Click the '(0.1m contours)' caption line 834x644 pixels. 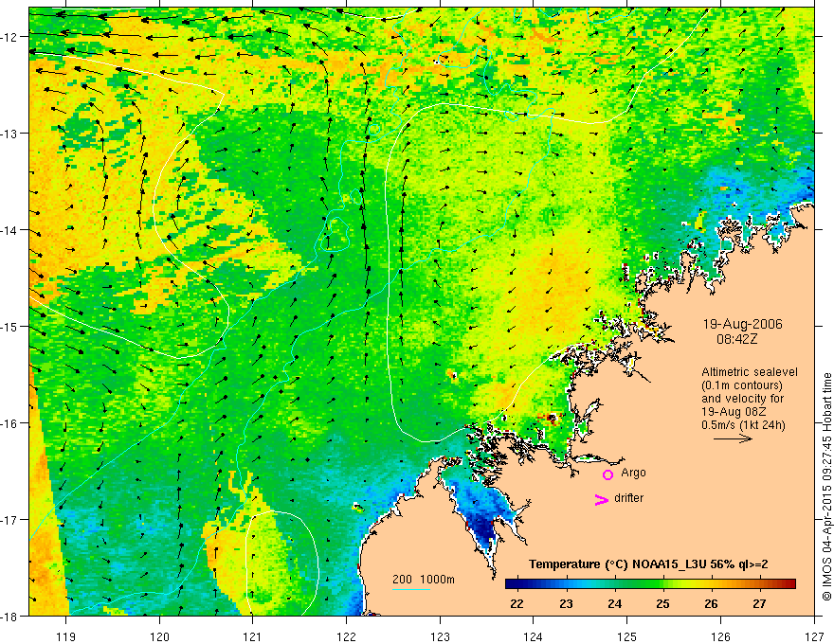point(742,385)
